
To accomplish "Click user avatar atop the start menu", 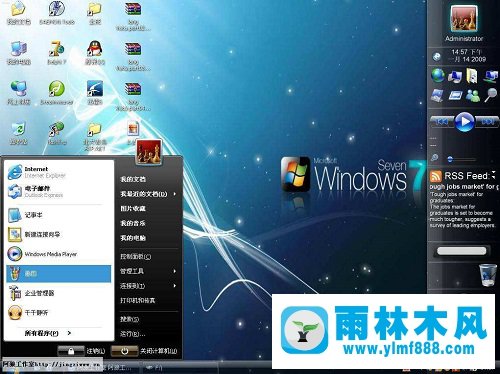I will pos(149,152).
